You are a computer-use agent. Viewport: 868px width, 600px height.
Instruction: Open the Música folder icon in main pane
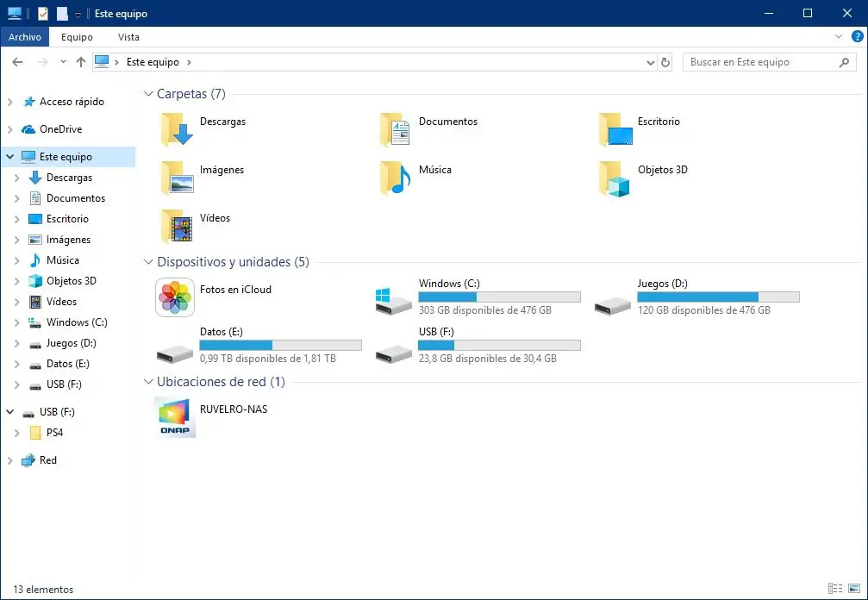point(396,178)
